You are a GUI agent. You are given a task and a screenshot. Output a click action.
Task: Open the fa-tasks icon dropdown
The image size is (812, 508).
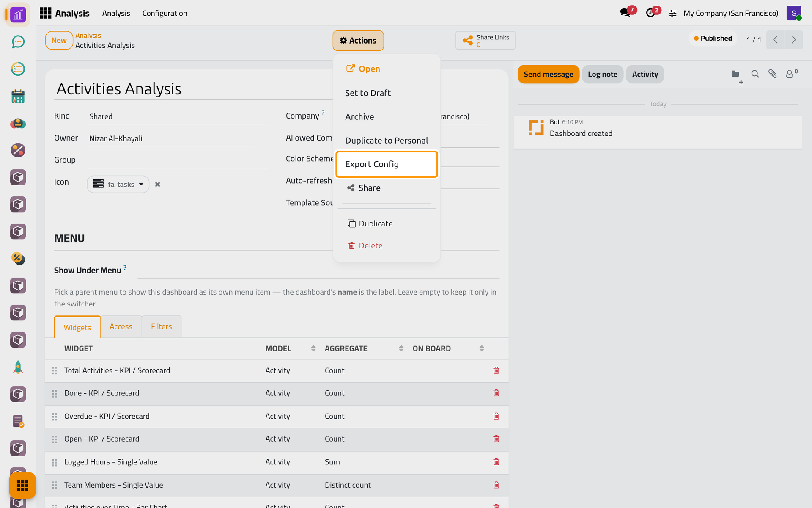[118, 184]
